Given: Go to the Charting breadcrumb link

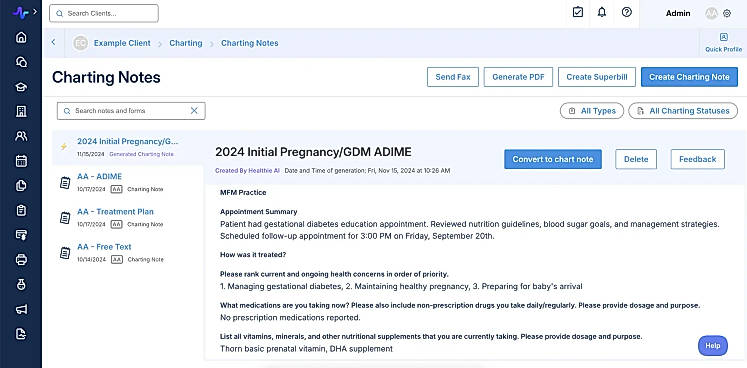Looking at the screenshot, I should click(x=186, y=43).
